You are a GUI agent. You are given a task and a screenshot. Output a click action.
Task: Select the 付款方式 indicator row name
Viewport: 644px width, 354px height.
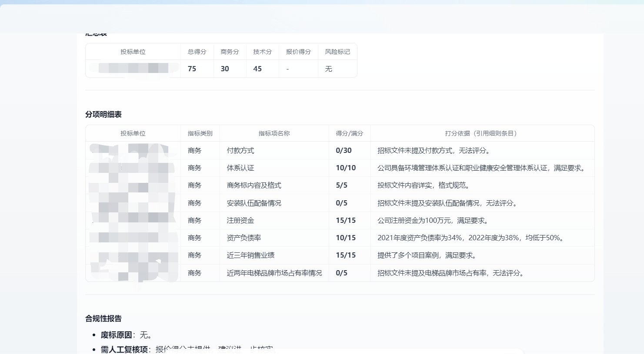pos(240,151)
